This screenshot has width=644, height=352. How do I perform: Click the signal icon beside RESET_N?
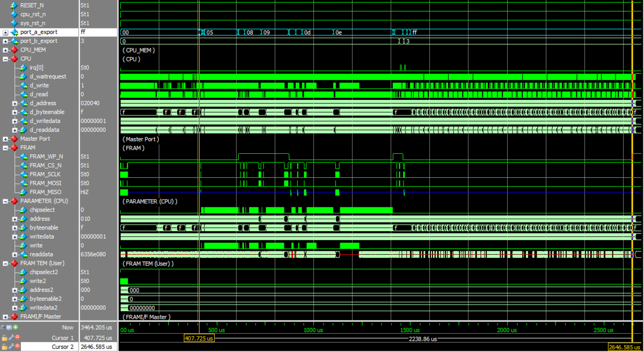(14, 5)
